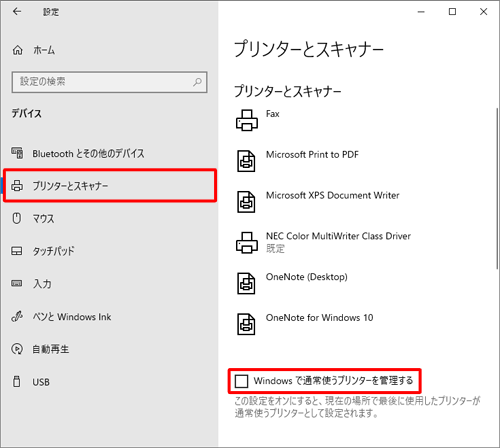Image resolution: width=500 pixels, height=448 pixels.
Task: Click the Microsoft Print to PDF icon
Action: [x=246, y=161]
